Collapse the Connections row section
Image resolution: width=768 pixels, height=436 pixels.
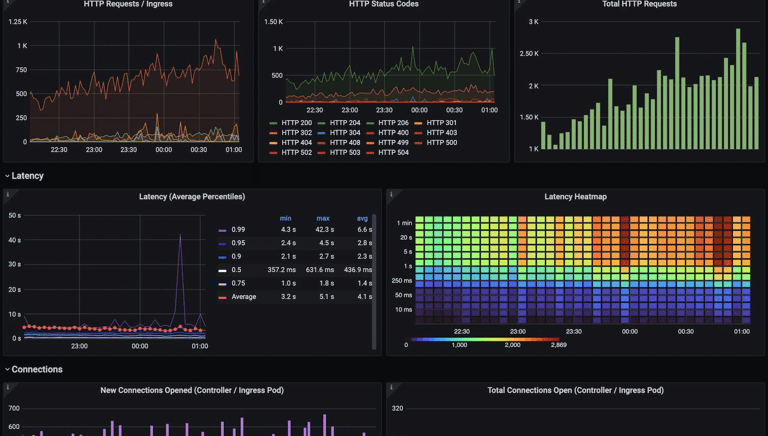[34, 369]
